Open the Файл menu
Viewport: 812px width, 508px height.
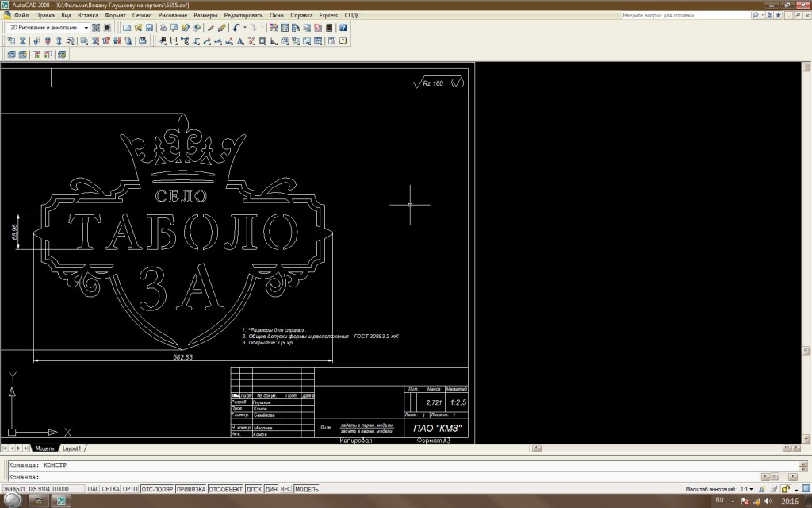tap(21, 15)
